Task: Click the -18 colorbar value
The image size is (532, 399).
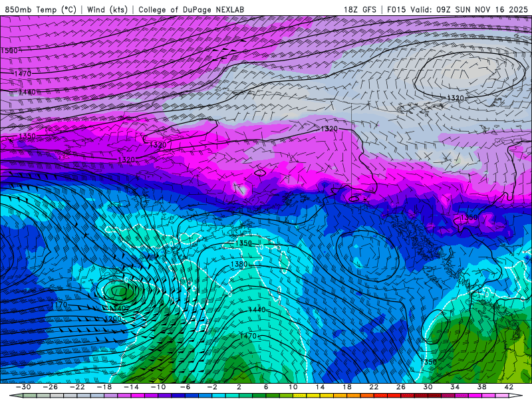Action: coord(104,387)
